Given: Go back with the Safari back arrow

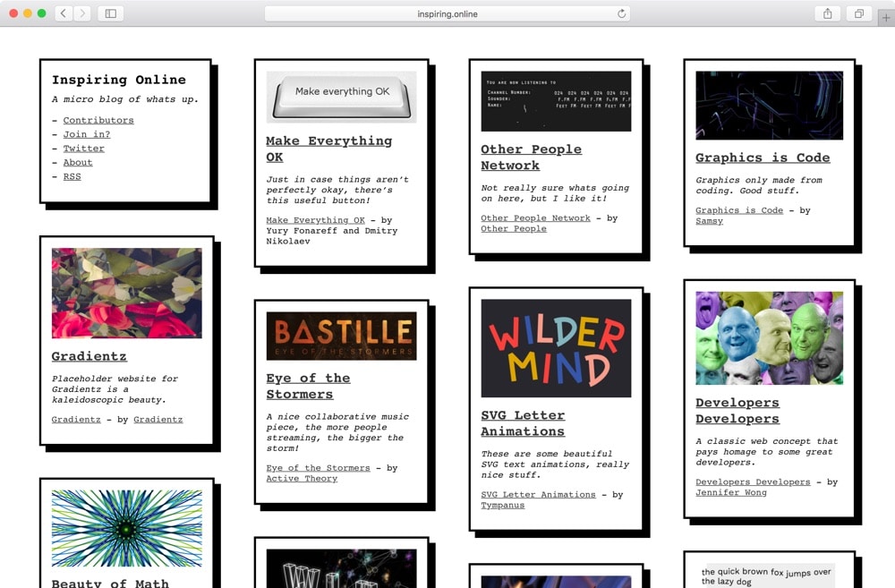Looking at the screenshot, I should point(64,13).
